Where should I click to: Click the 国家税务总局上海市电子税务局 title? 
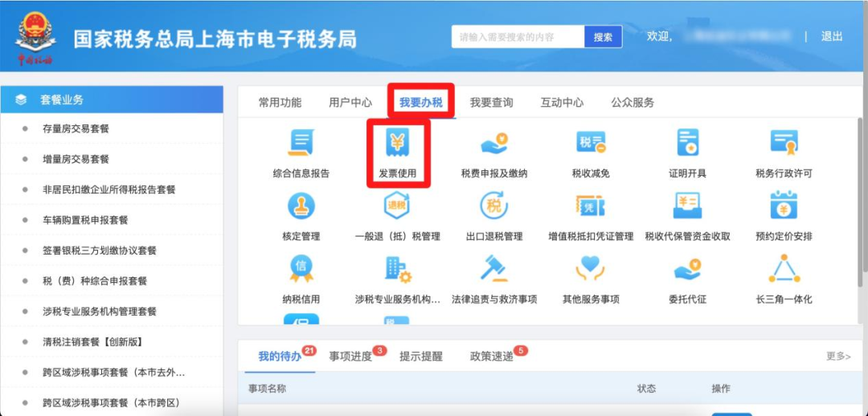pos(215,39)
